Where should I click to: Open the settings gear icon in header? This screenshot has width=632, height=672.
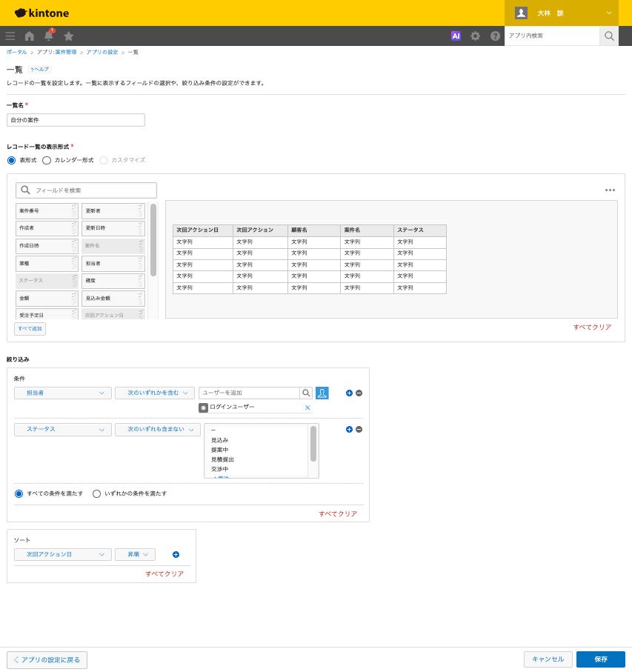(475, 36)
